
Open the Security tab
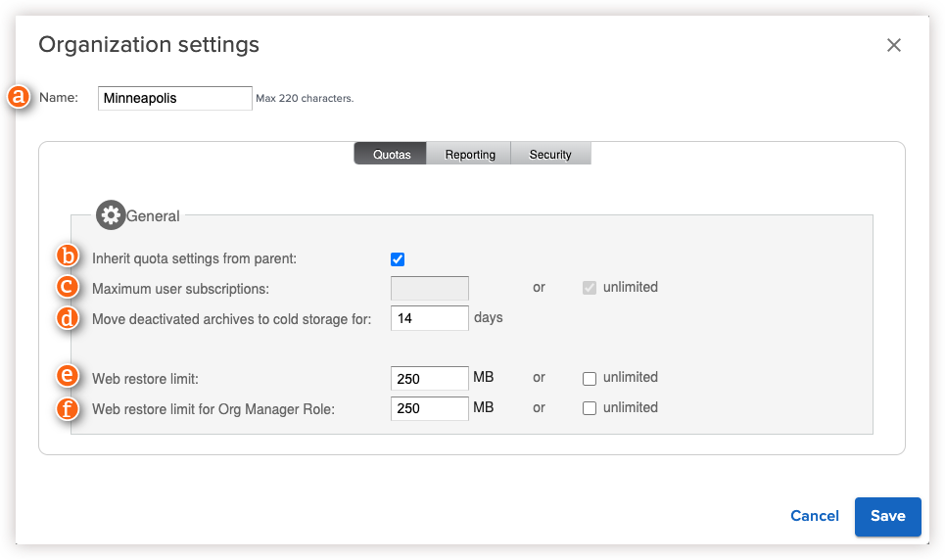point(550,154)
